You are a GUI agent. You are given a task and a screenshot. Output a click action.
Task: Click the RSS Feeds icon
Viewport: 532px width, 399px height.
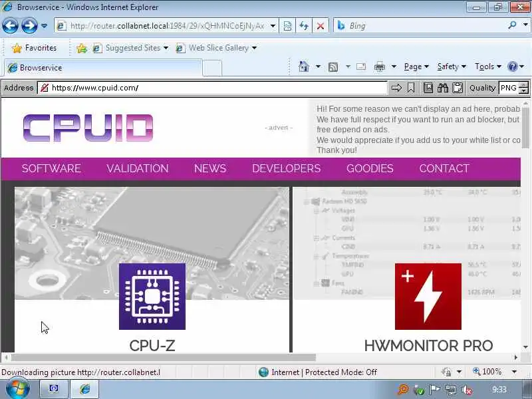333,67
